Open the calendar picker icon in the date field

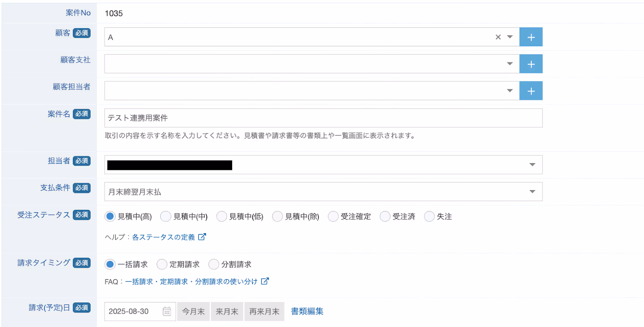pyautogui.click(x=167, y=311)
